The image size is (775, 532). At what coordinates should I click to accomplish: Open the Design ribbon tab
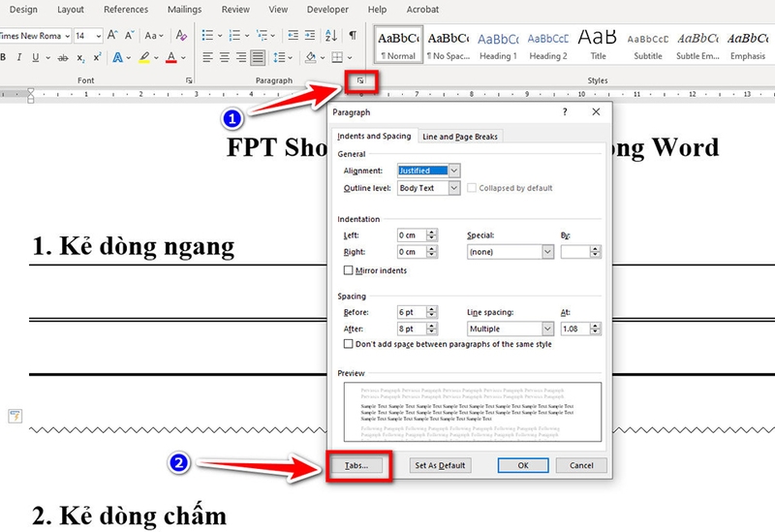tap(23, 10)
